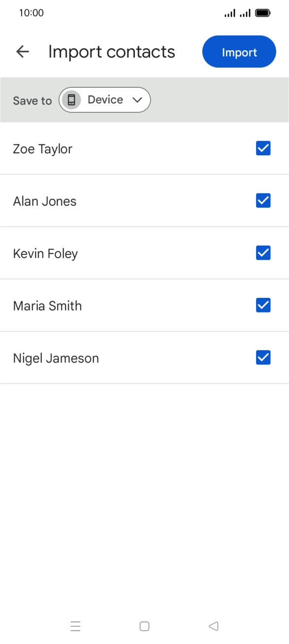Uncheck Maria Smith from the import list
The height and width of the screenshot is (644, 289).
264,305
